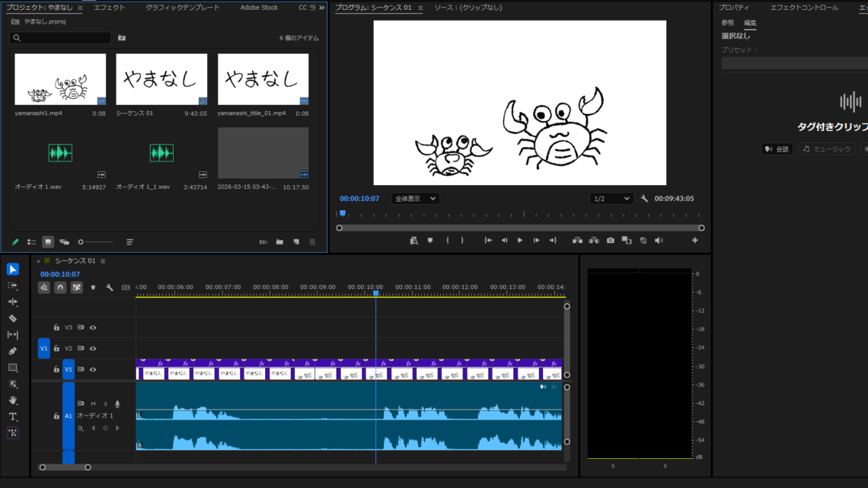The height and width of the screenshot is (488, 868).
Task: Expand hidden panel tabs with double chevron
Action: pyautogui.click(x=321, y=8)
